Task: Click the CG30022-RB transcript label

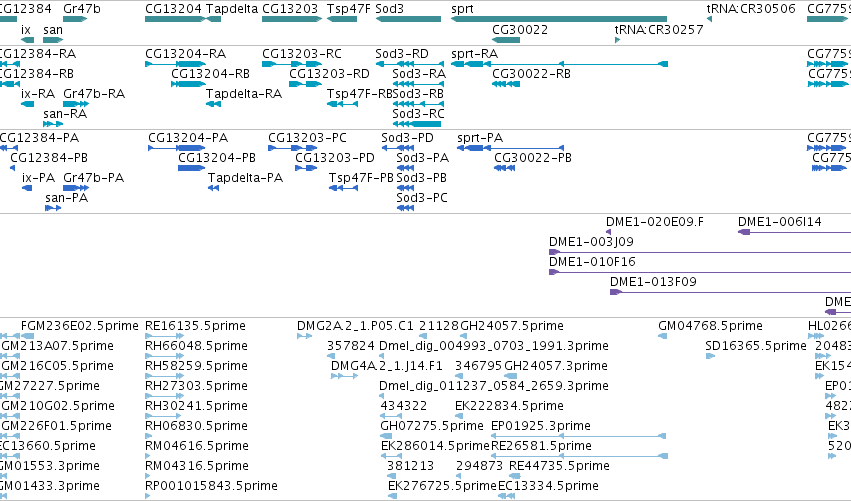Action: (x=531, y=74)
